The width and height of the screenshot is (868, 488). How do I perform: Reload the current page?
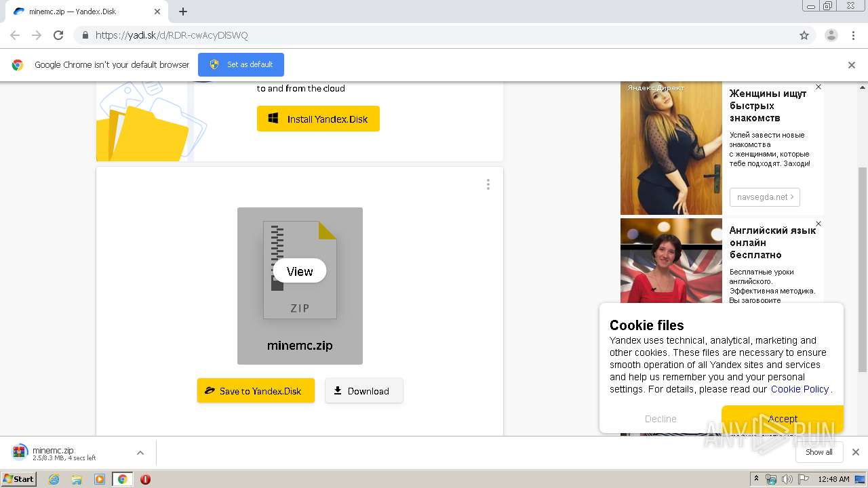pos(58,35)
